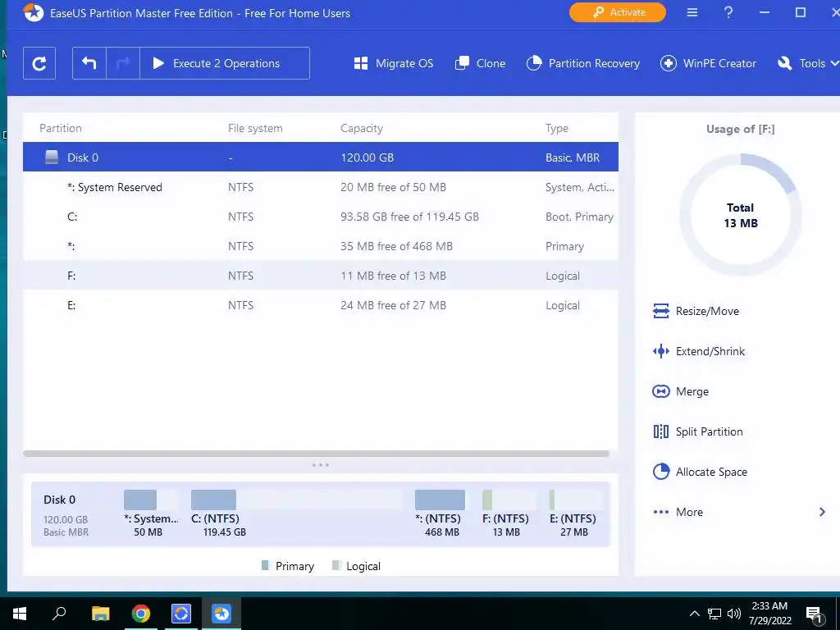
Task: Select the E: partition row
Action: (321, 305)
